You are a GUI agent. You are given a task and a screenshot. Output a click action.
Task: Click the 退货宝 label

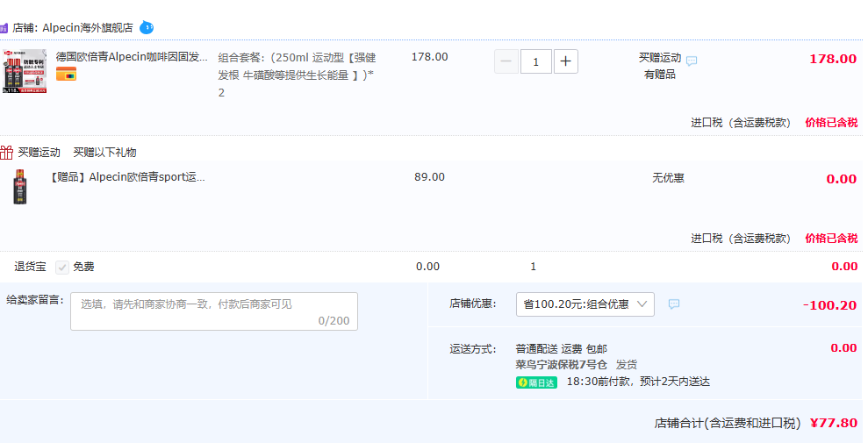click(x=31, y=267)
